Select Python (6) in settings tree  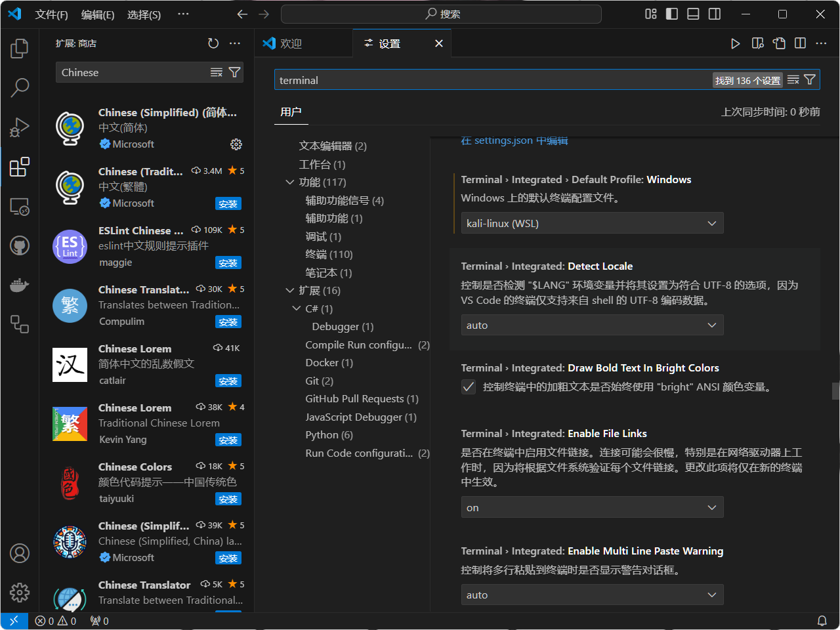(329, 435)
